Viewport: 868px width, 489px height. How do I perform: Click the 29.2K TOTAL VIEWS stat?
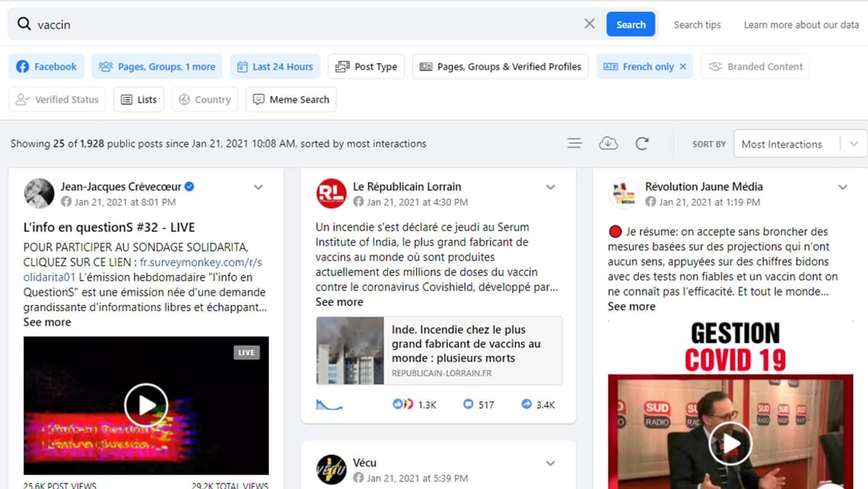tap(230, 484)
